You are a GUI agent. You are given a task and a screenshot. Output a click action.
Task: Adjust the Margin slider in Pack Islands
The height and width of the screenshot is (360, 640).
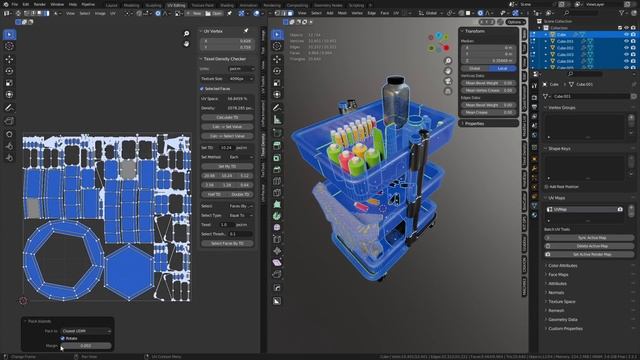(86, 346)
